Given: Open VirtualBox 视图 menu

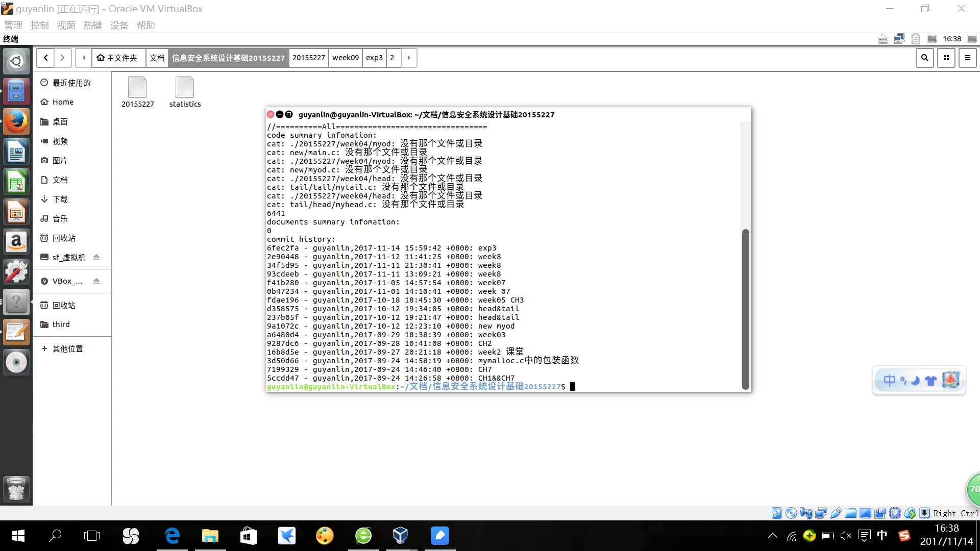Looking at the screenshot, I should [x=66, y=25].
